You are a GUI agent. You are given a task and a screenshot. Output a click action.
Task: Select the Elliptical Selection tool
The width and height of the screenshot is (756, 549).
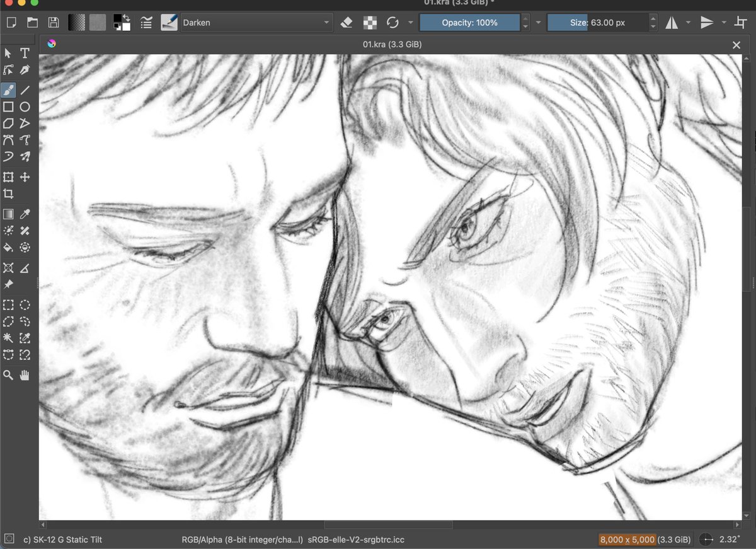(25, 305)
